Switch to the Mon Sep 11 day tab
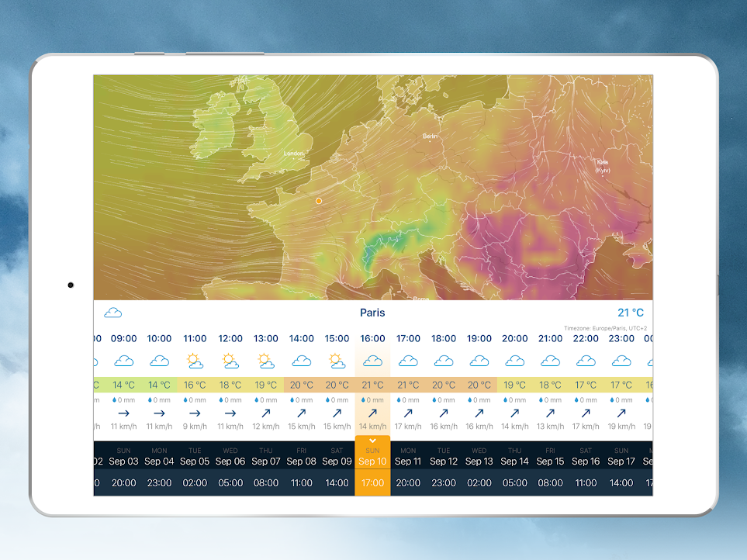Screen dimensions: 747x560 408,457
